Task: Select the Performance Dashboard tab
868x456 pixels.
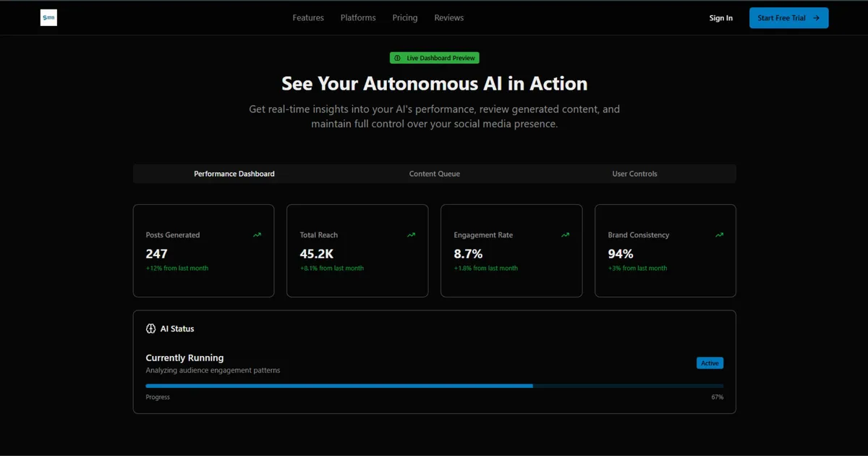Action: click(234, 174)
